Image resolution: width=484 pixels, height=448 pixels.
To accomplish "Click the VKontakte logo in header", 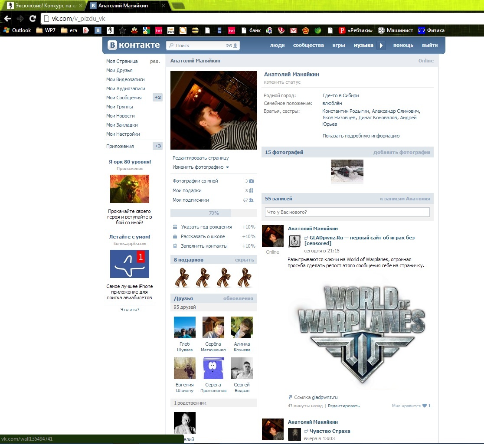I will [x=134, y=45].
